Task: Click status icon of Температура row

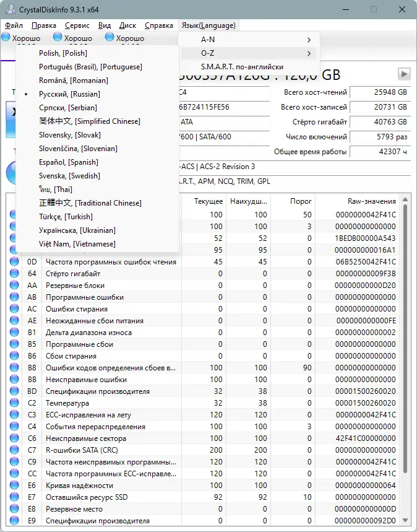Action: (14, 403)
